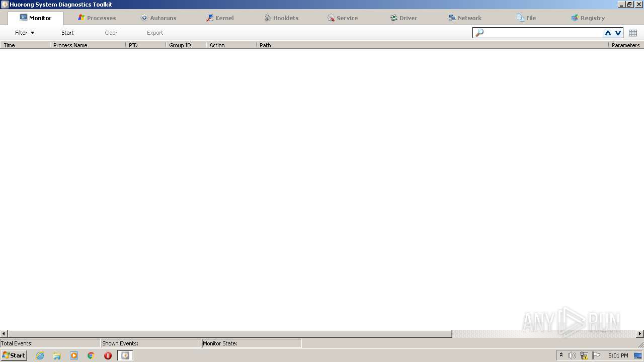The width and height of the screenshot is (644, 362).
Task: Click inside the search input field
Action: pyautogui.click(x=543, y=33)
